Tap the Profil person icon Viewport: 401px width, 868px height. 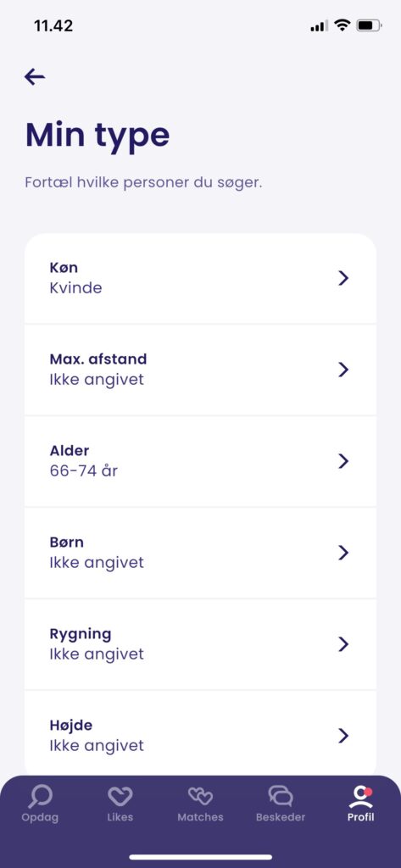click(x=361, y=797)
